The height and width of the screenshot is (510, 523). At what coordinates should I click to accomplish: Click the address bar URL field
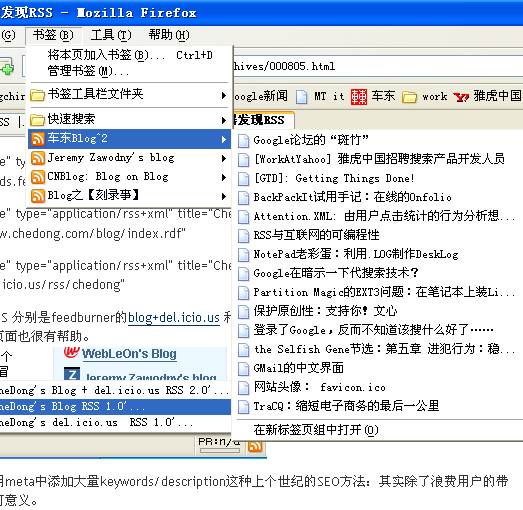377,66
